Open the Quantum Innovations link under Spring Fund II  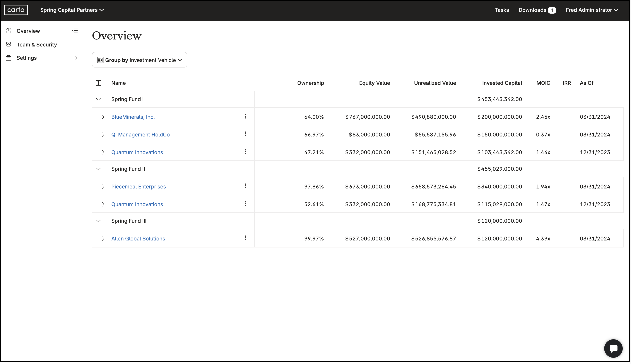(x=137, y=204)
